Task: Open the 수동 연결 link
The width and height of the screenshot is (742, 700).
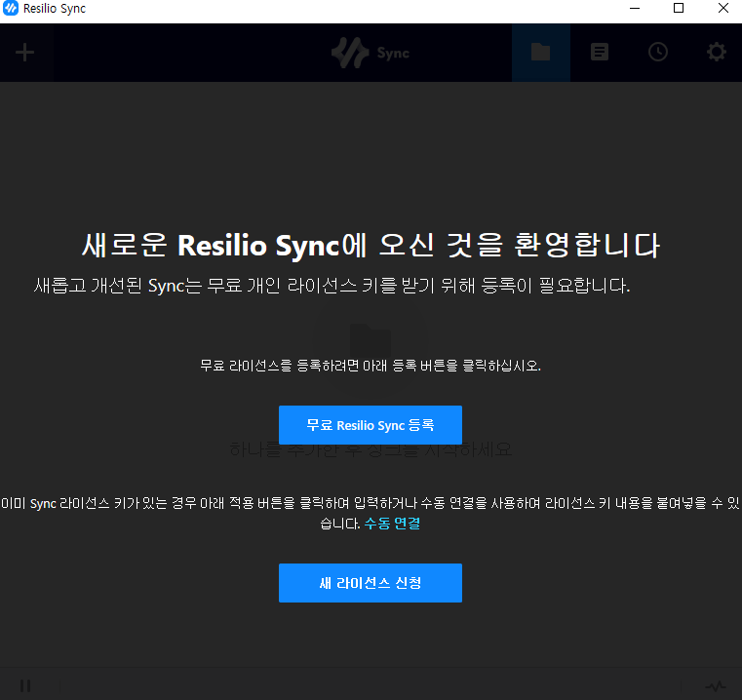Action: point(392,524)
